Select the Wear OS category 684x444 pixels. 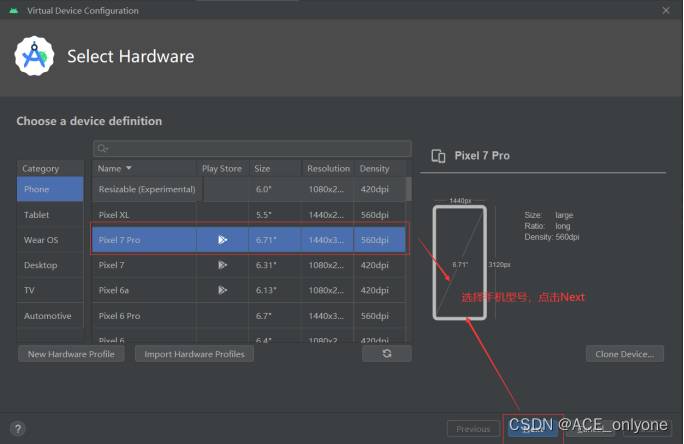50,240
